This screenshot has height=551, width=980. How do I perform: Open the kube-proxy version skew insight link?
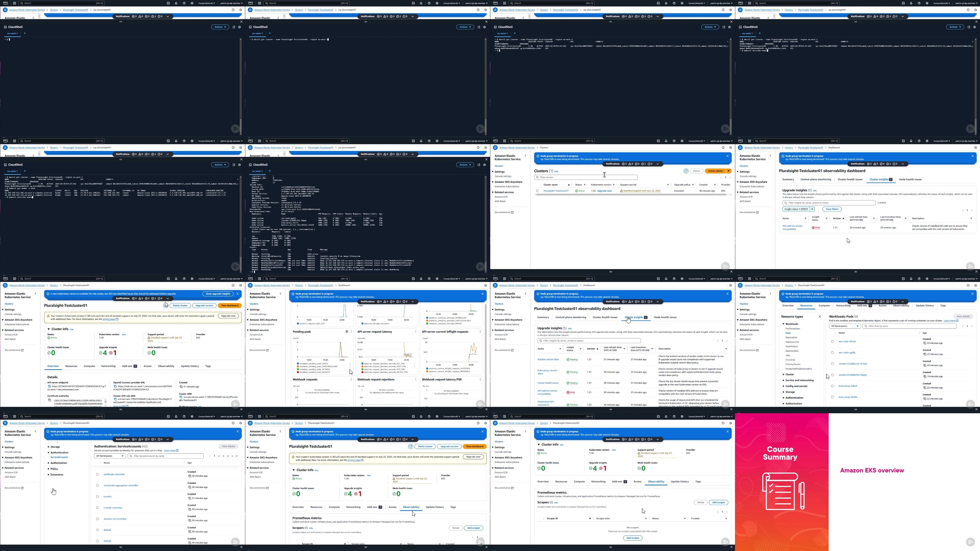pyautogui.click(x=547, y=372)
